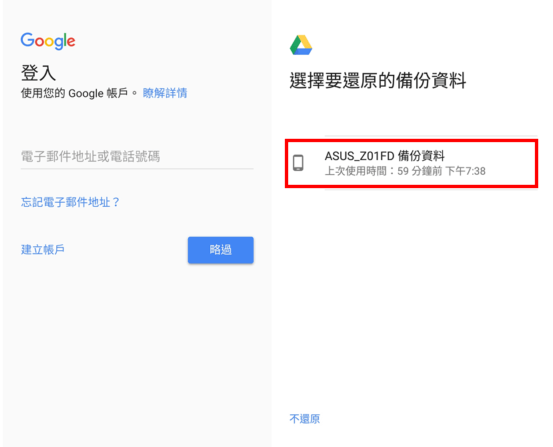The image size is (553, 447).
Task: Select the phone device icon beside ASUS_Z01FD
Action: [x=298, y=163]
